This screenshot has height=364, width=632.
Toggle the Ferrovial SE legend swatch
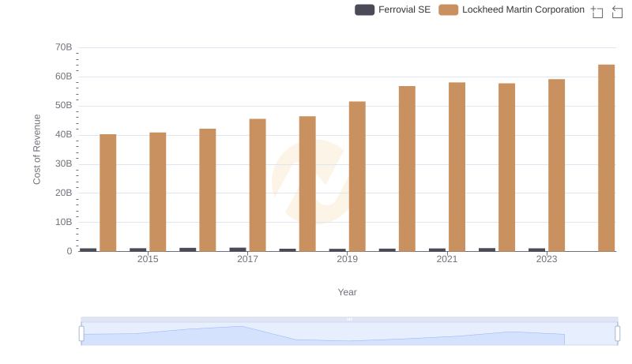click(364, 10)
